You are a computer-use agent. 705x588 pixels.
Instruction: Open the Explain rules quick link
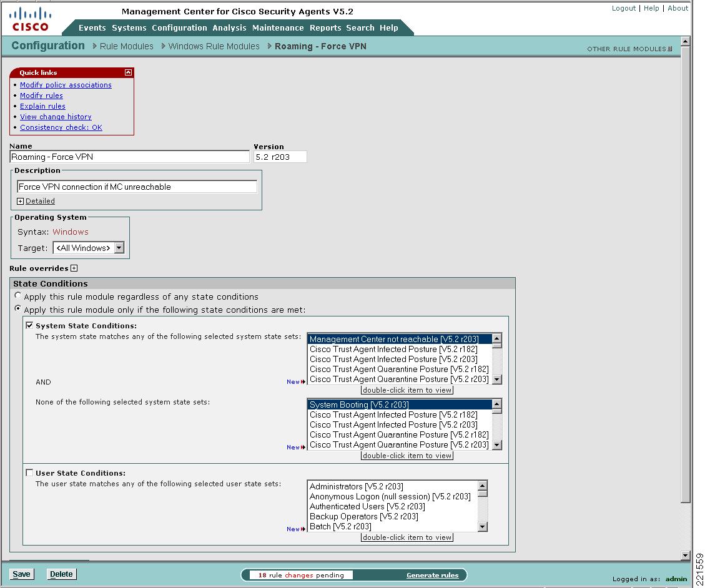click(42, 106)
